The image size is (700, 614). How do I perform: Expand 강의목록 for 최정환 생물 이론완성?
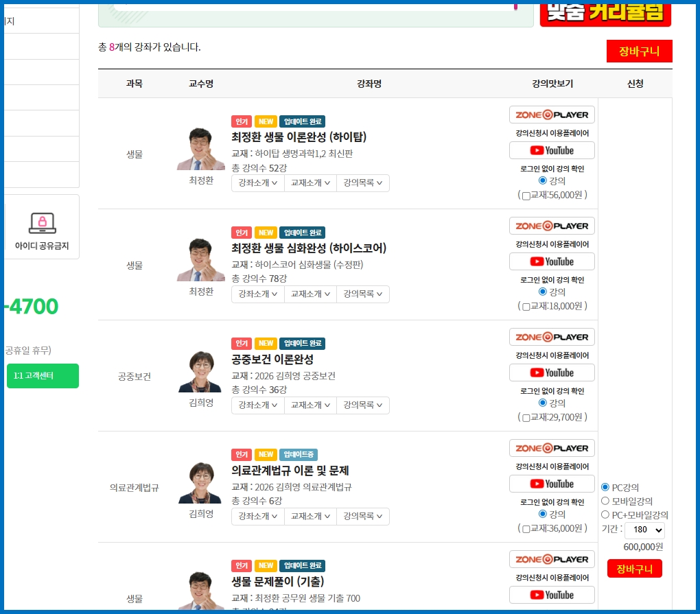click(363, 183)
